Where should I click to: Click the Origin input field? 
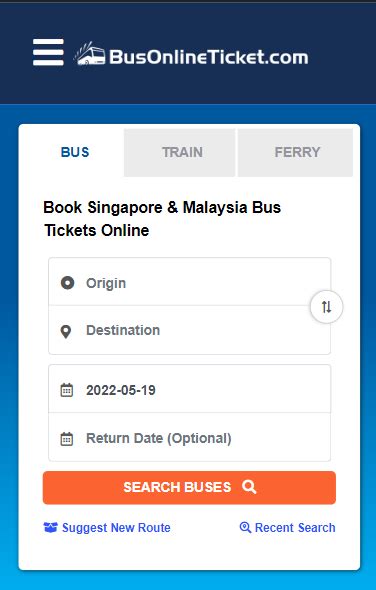coord(189,282)
